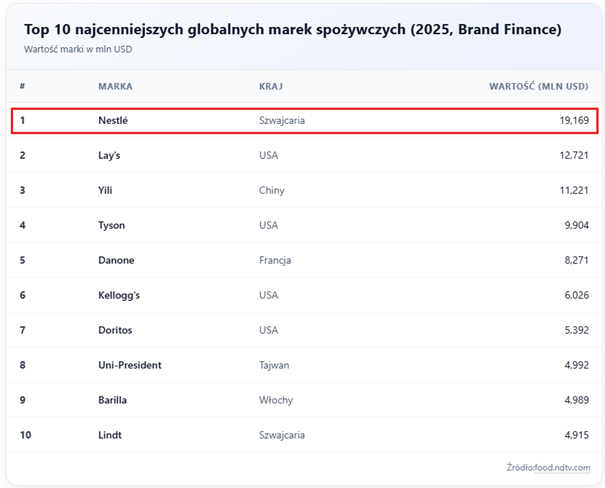Select the highlighted Nestlé row
This screenshot has height=488, width=605.
tap(303, 121)
